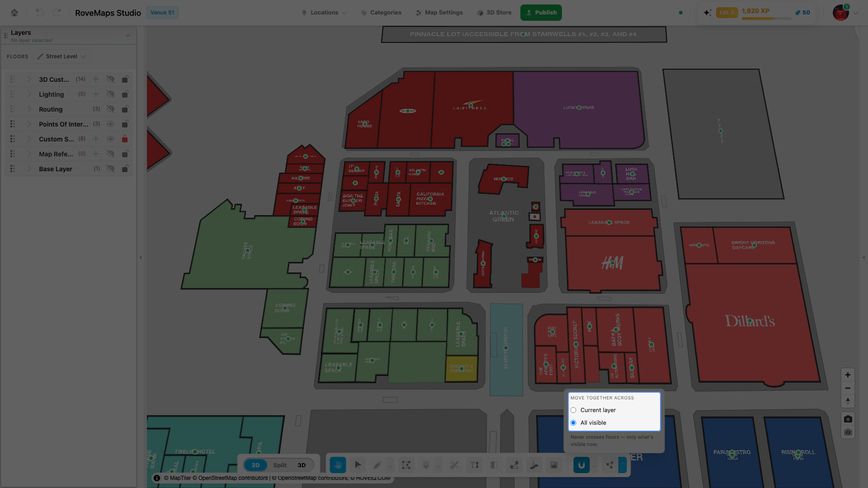This screenshot has width=868, height=488.
Task: Add item to Custom S... layer
Action: (96, 139)
